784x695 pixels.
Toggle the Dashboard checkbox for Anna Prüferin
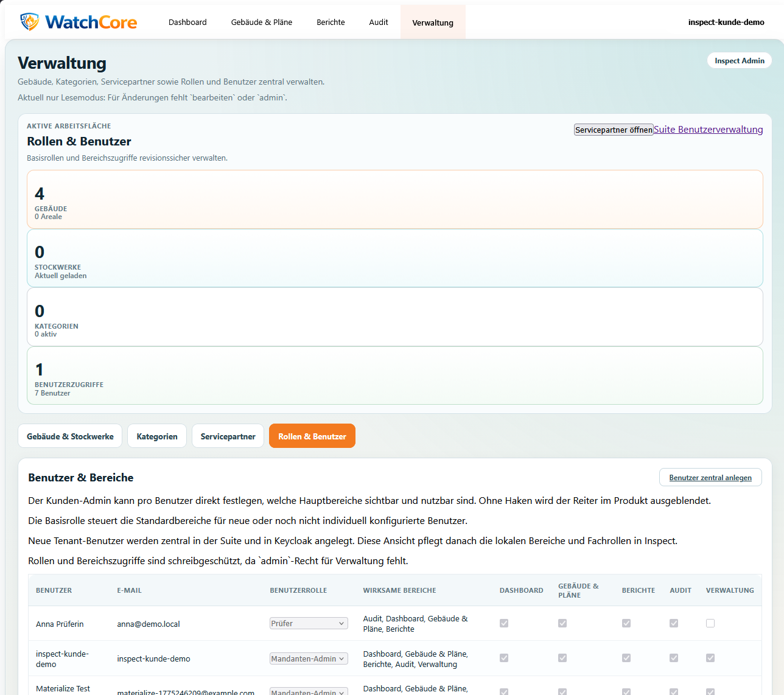point(504,623)
